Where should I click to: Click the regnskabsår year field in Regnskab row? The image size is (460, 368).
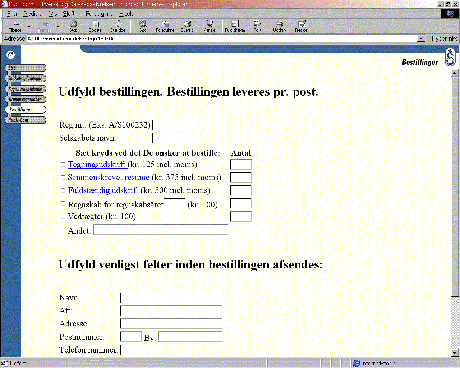[174, 203]
